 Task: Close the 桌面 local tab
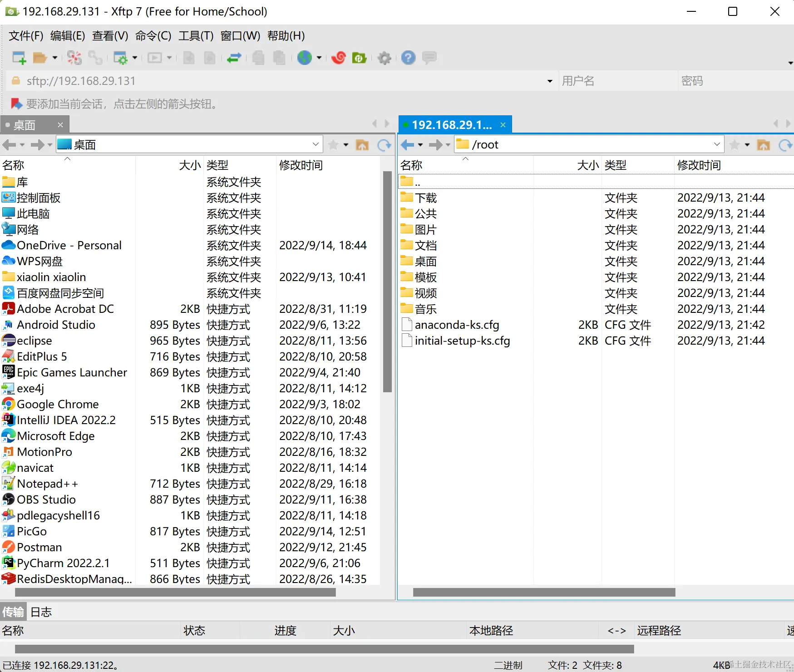pyautogui.click(x=60, y=124)
